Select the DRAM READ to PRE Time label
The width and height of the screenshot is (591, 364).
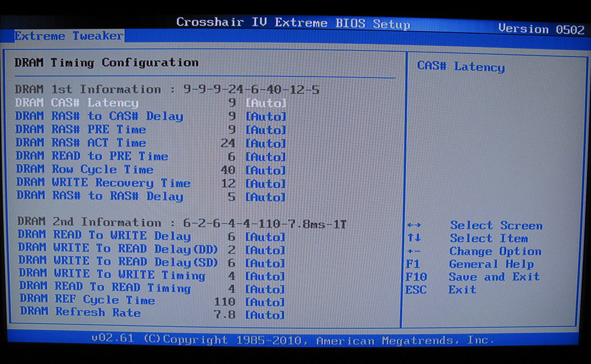92,156
